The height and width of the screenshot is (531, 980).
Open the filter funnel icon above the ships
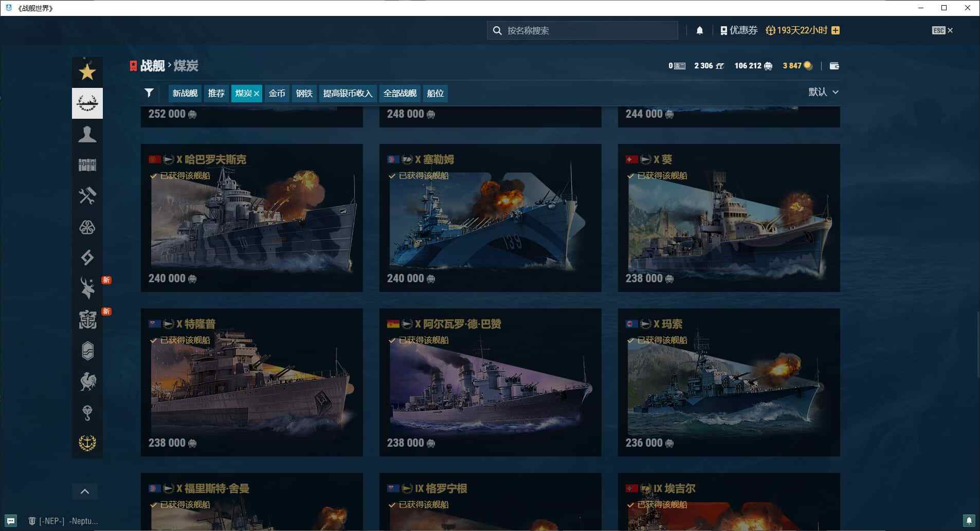[x=149, y=93]
